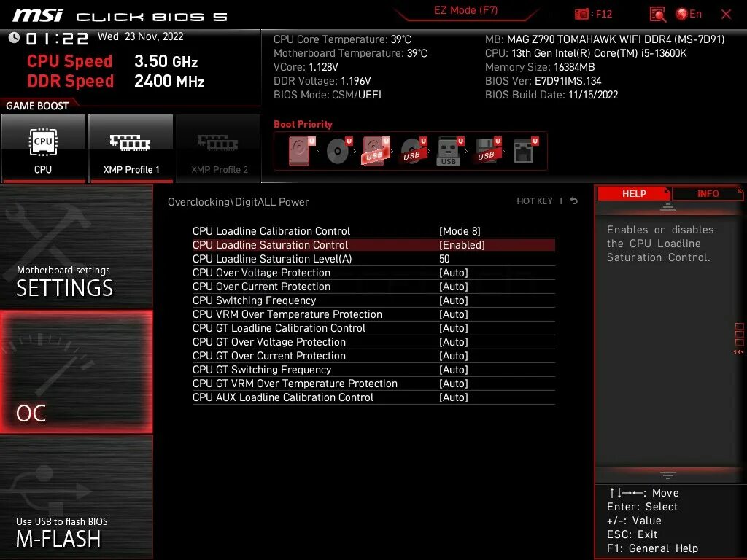This screenshot has height=560, width=747.
Task: Open CPU Loadline Calibration Control [Mode 8] dropdown
Action: pyautogui.click(x=460, y=231)
